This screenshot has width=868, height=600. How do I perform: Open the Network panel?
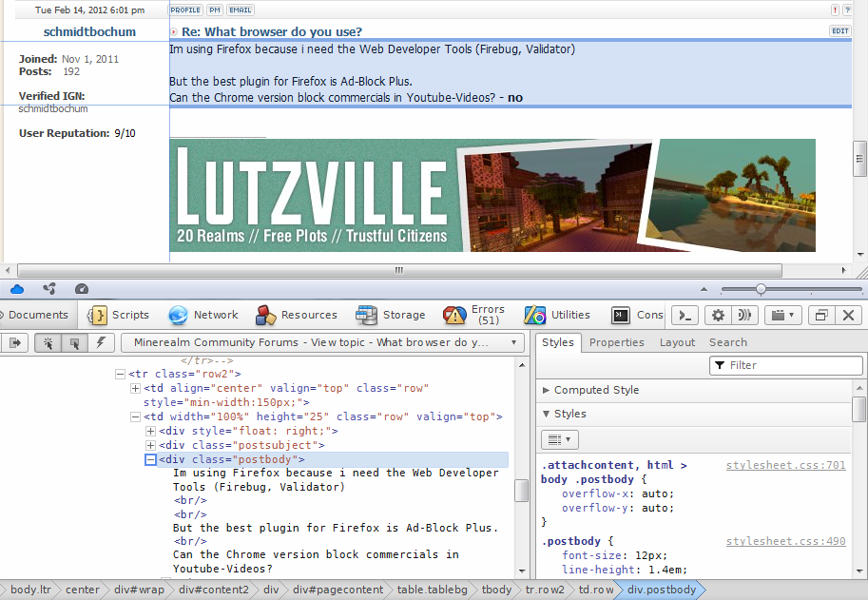[x=203, y=315]
